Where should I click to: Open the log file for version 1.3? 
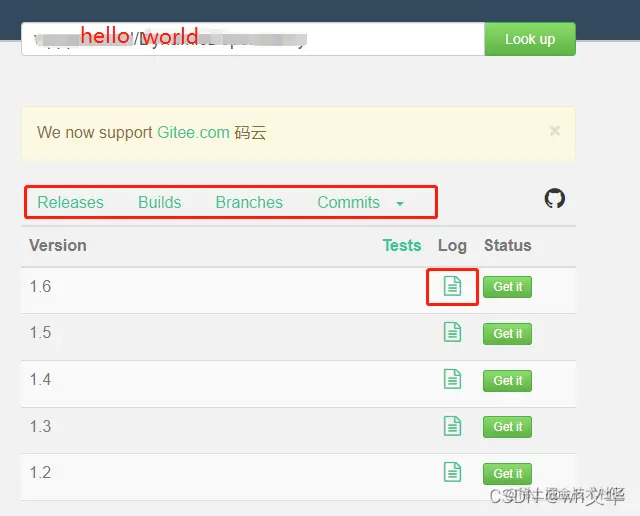pyautogui.click(x=452, y=426)
